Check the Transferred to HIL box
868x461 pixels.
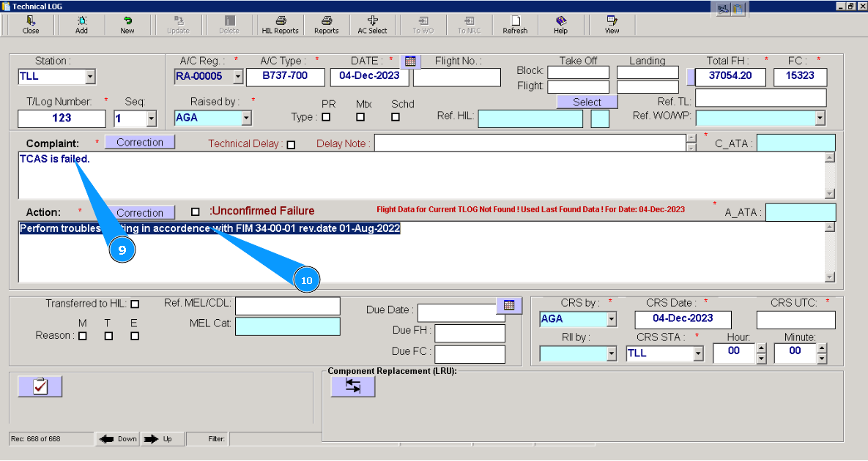(135, 304)
